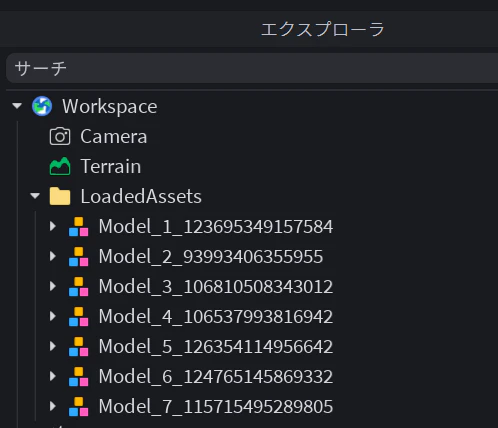498x428 pixels.
Task: Expand Model_6_124765145869332 arrow
Action: click(x=53, y=376)
